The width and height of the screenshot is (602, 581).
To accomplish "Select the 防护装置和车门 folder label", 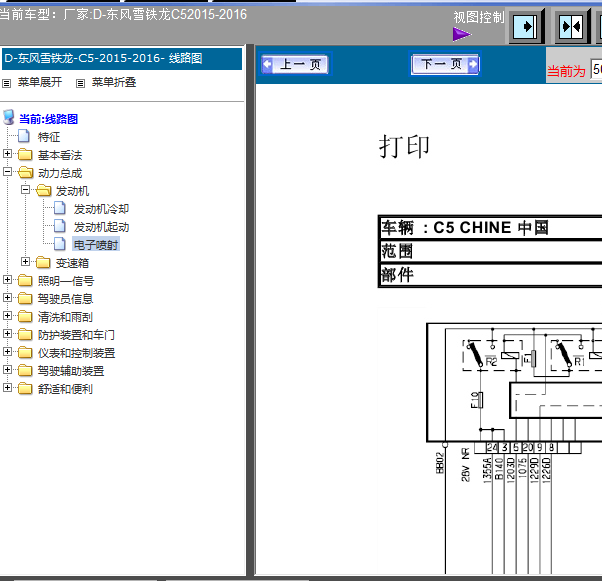I will tap(76, 335).
